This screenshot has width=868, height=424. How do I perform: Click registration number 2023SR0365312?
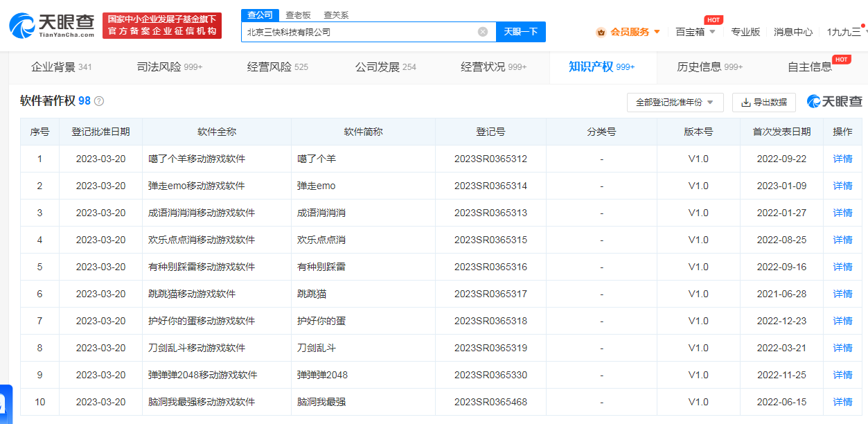pos(490,159)
